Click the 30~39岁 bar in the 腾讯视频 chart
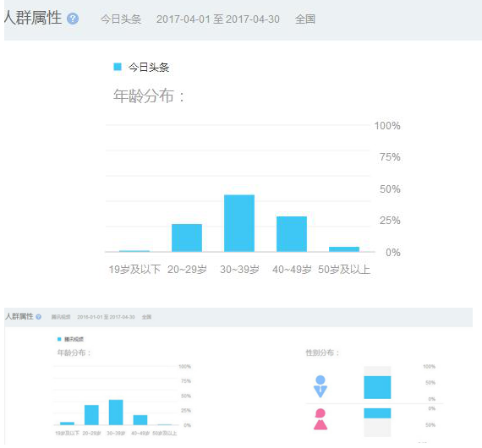 [116, 412]
